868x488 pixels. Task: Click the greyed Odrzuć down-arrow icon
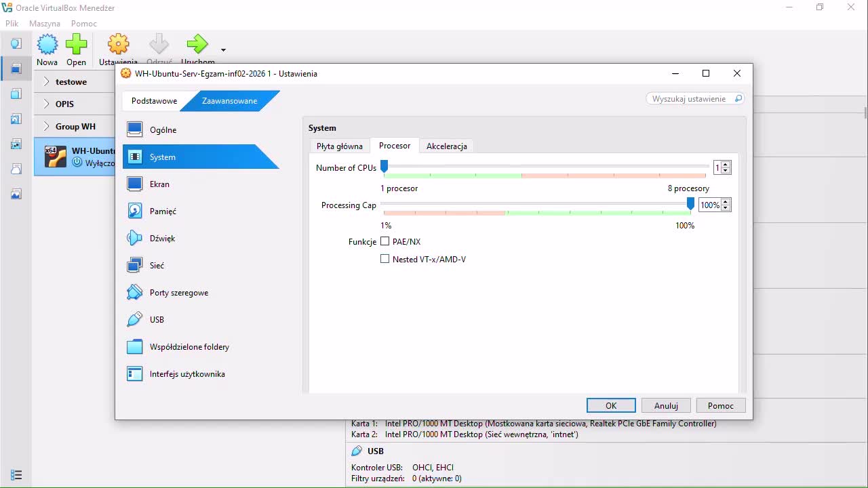coord(159,44)
